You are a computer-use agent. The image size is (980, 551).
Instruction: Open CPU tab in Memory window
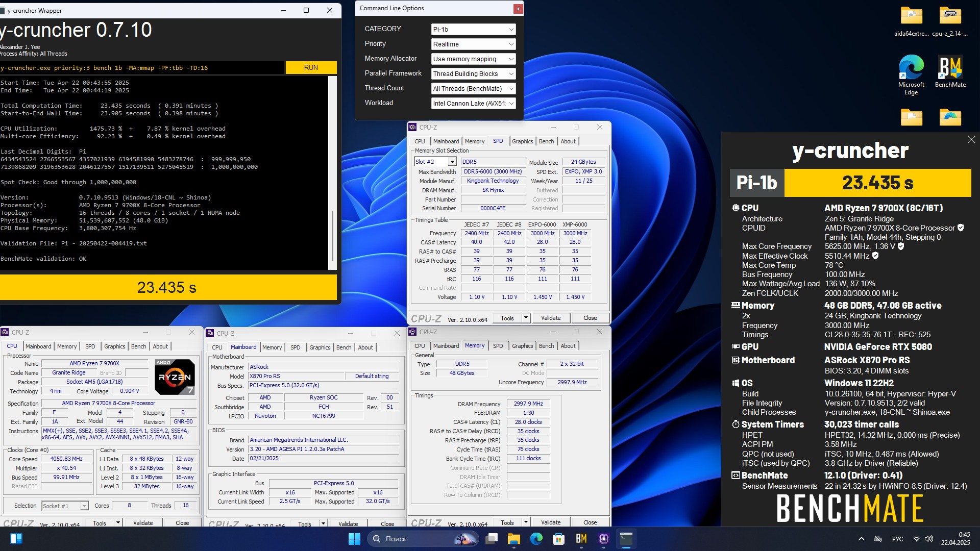coord(420,346)
